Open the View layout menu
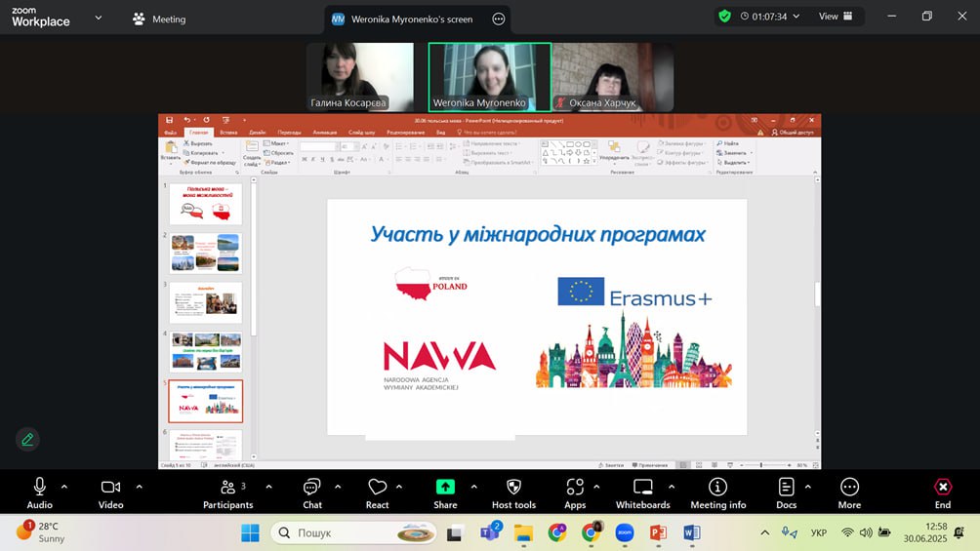 (836, 17)
